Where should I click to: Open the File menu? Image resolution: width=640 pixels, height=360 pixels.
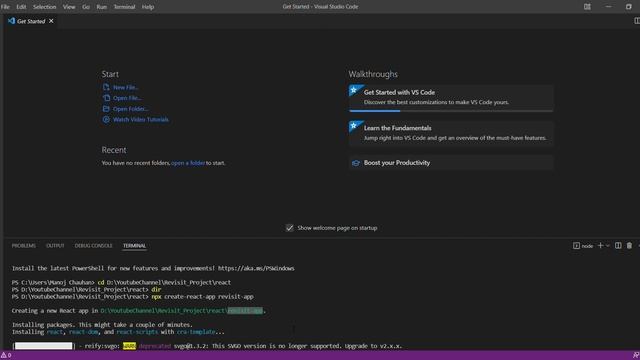(x=5, y=7)
